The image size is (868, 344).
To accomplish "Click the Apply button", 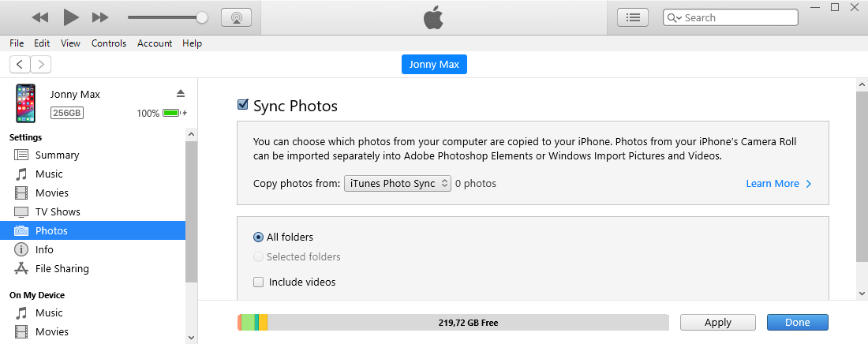I will coord(718,323).
